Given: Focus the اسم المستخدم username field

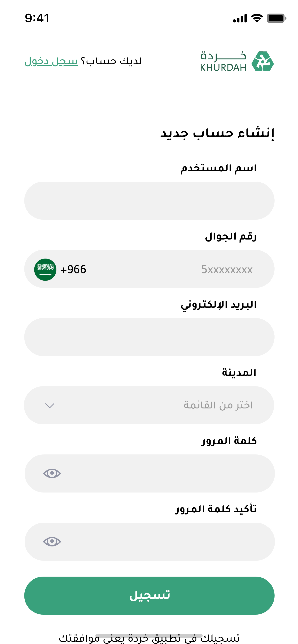Looking at the screenshot, I should [x=149, y=201].
